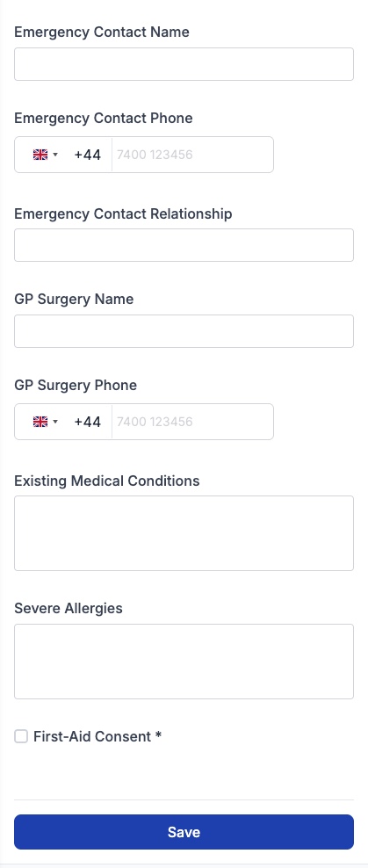Click into Emergency Contact Phone number field
This screenshot has width=368, height=868.
tap(192, 155)
